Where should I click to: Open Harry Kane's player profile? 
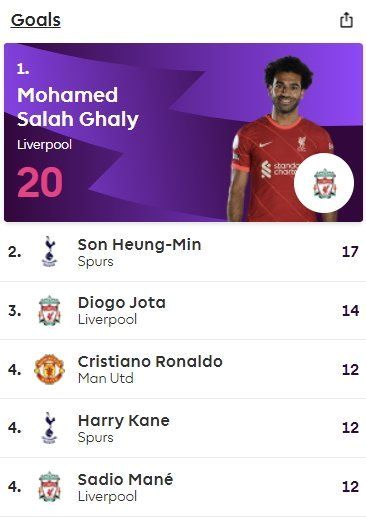click(x=124, y=421)
